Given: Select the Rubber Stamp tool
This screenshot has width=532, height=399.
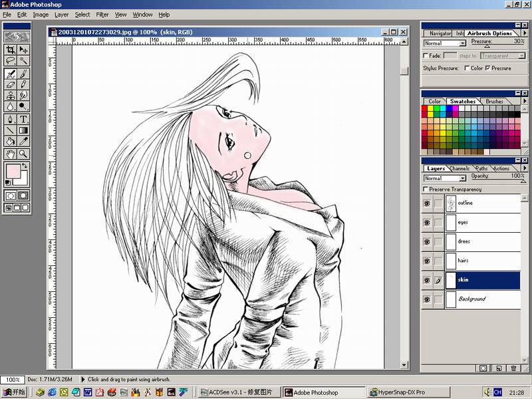Looking at the screenshot, I should coord(11,95).
